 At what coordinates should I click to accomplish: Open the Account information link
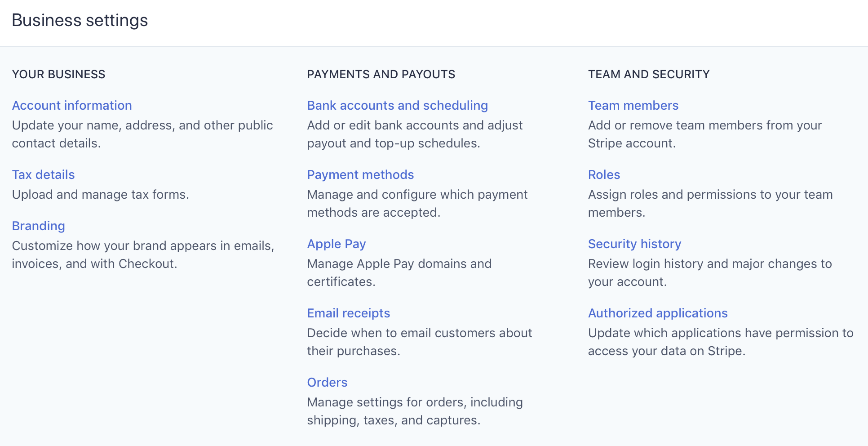(x=72, y=105)
